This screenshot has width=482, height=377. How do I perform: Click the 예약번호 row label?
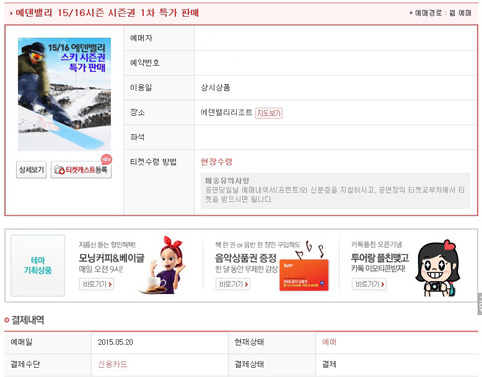click(x=144, y=63)
